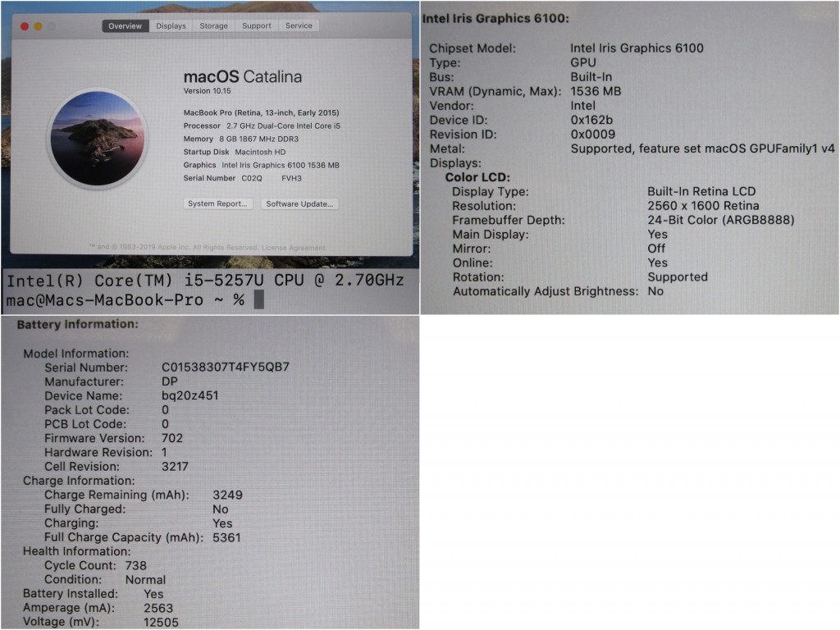Click the Color LCD heading

click(x=477, y=177)
